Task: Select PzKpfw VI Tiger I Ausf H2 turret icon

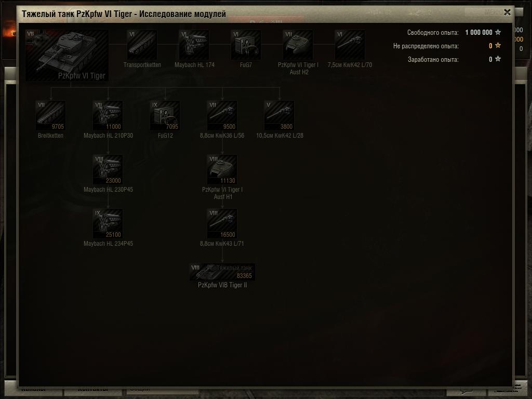Action: (298, 45)
